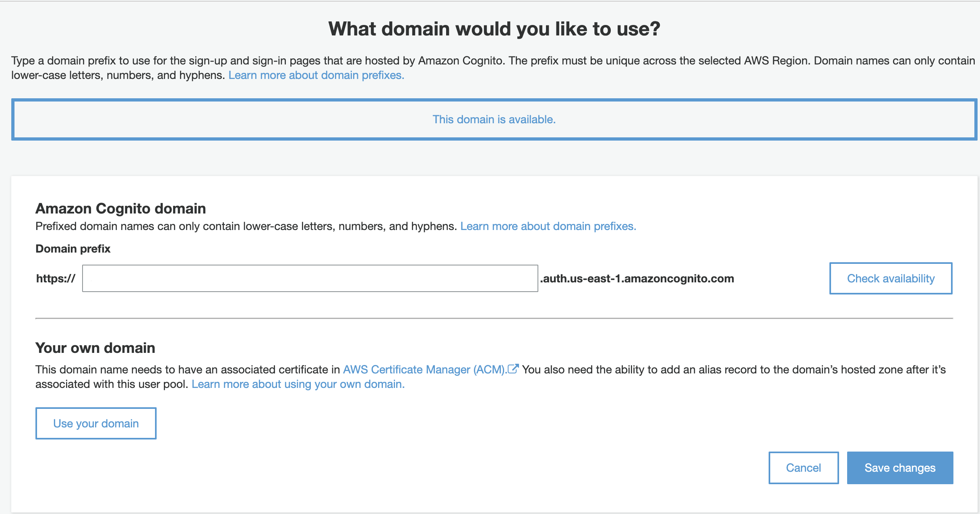The image size is (980, 514).
Task: Click the .auth.us-east-1.amazoncognito.com suffix text
Action: (x=637, y=279)
